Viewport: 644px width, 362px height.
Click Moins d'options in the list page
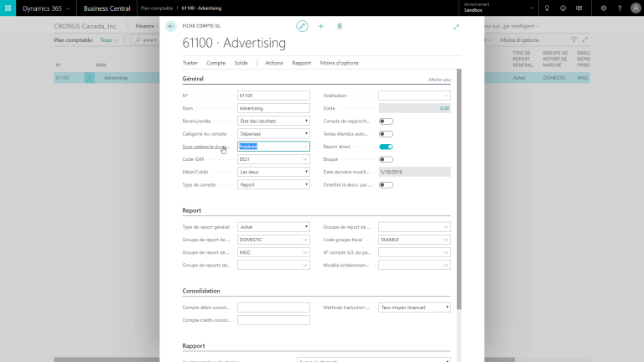click(519, 40)
